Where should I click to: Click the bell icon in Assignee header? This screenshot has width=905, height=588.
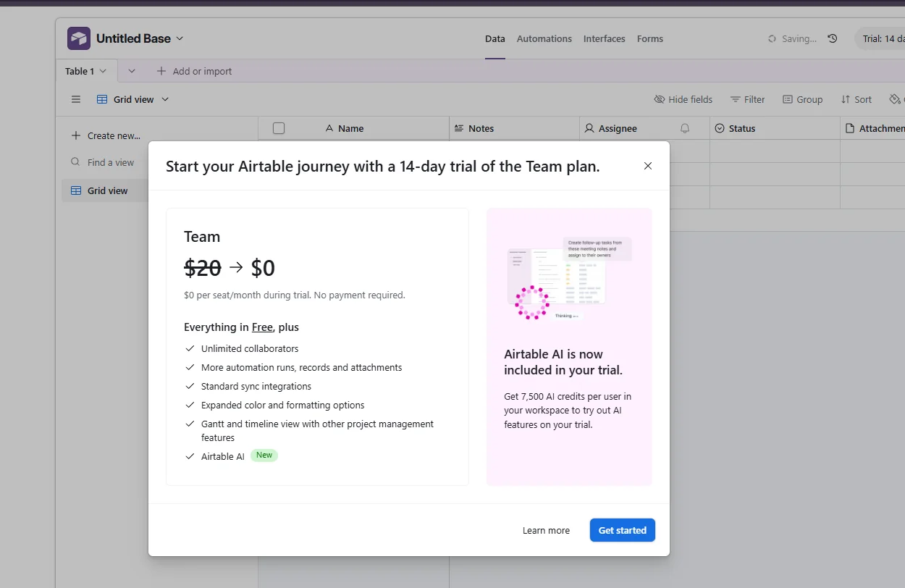point(685,128)
